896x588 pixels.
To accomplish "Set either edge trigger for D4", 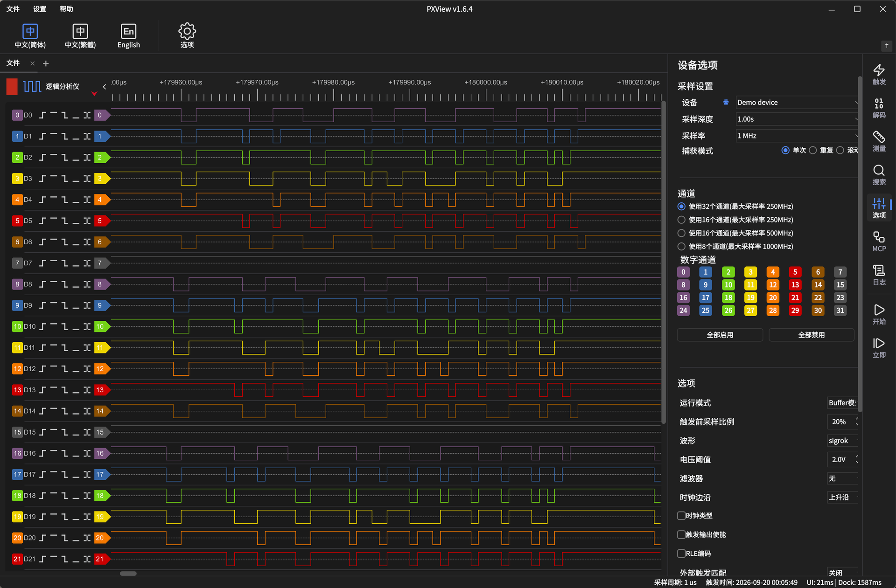I will point(87,200).
